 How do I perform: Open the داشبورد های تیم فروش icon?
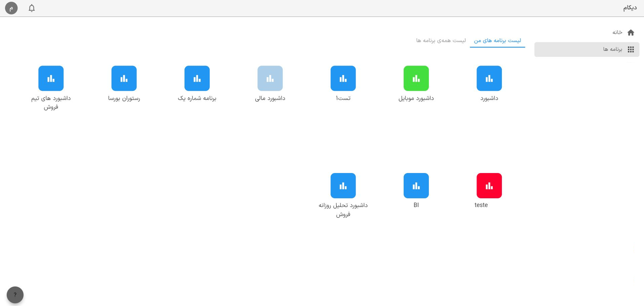click(51, 78)
